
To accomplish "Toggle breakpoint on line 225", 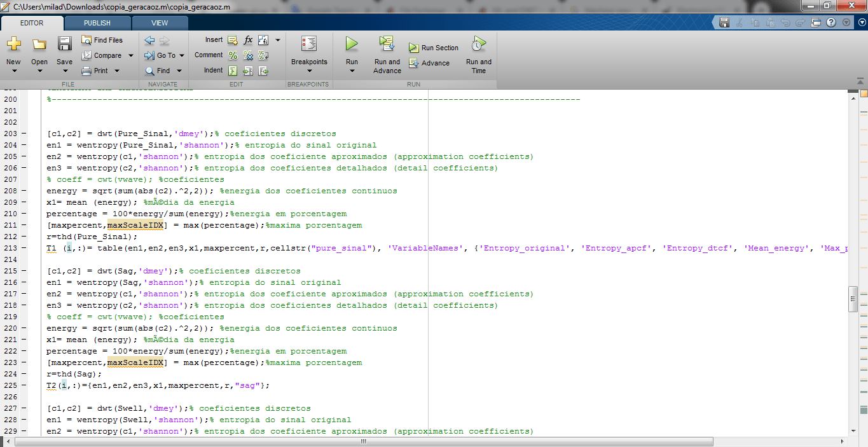I will pyautogui.click(x=24, y=385).
